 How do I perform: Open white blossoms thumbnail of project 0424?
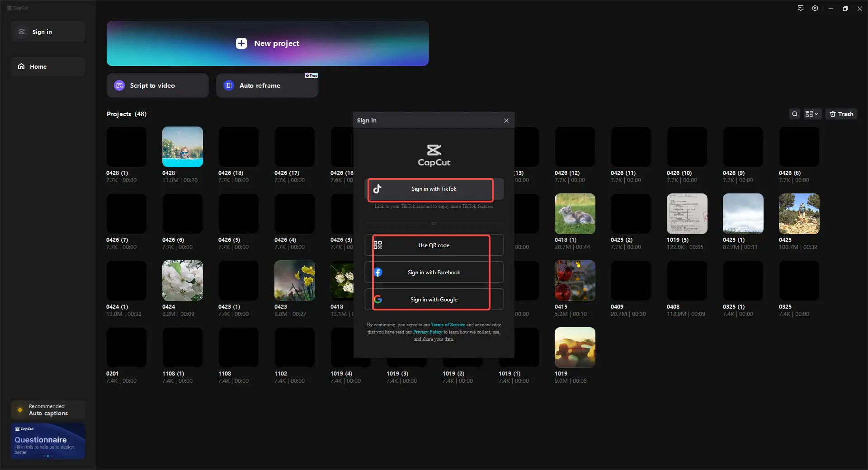(183, 281)
